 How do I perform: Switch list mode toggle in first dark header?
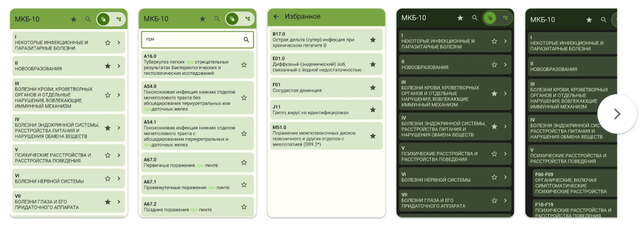tap(489, 18)
